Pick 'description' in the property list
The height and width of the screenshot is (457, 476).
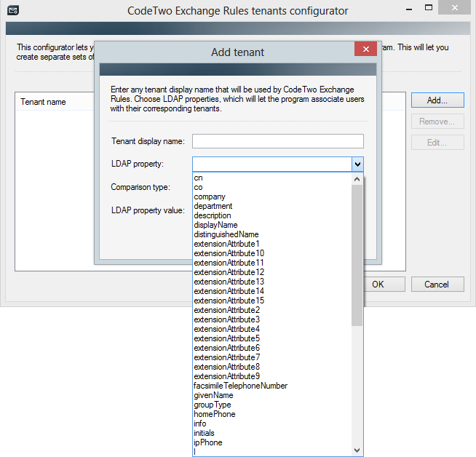272,215
